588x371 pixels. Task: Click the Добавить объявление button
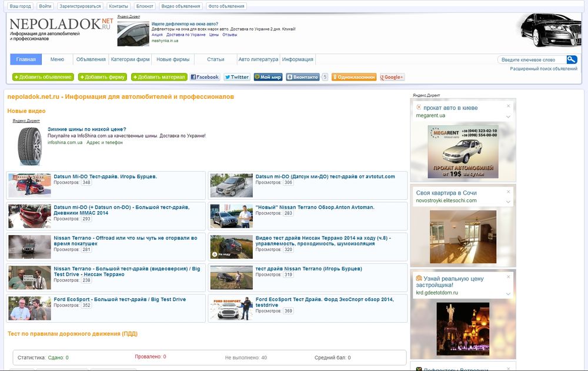pos(43,77)
